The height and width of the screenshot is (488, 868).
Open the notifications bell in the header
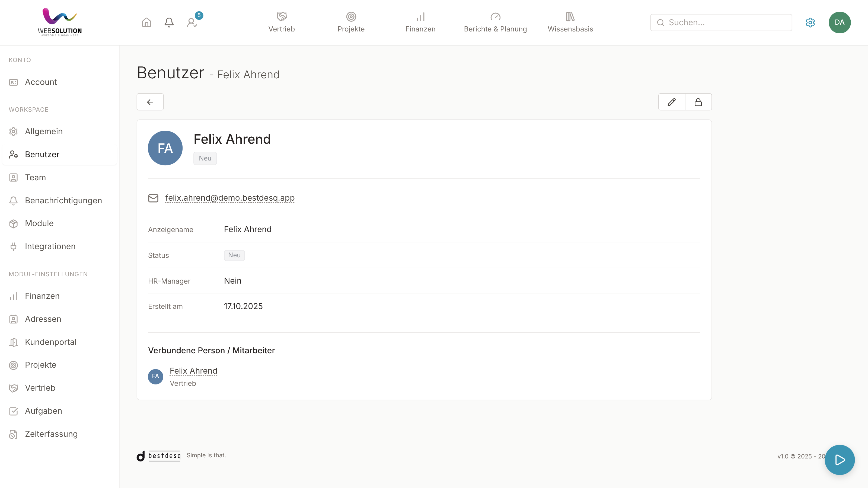click(x=169, y=23)
